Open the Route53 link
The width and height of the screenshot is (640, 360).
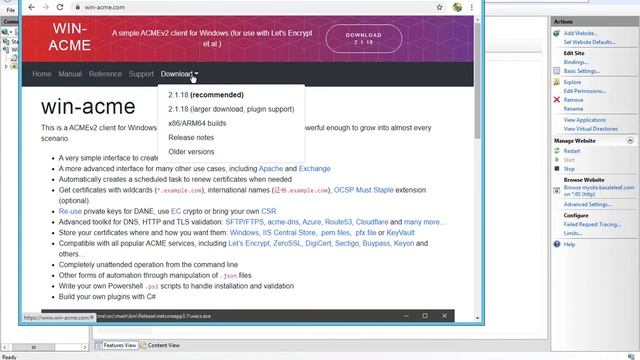point(338,222)
